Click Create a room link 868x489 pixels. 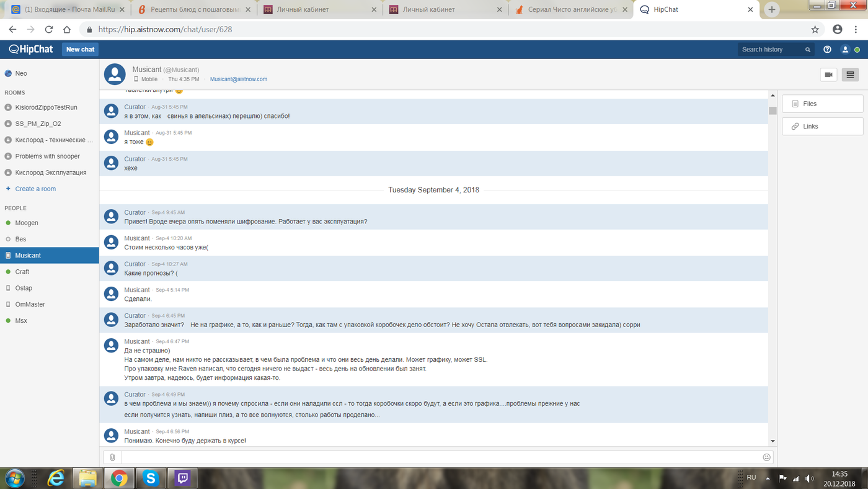click(x=35, y=189)
